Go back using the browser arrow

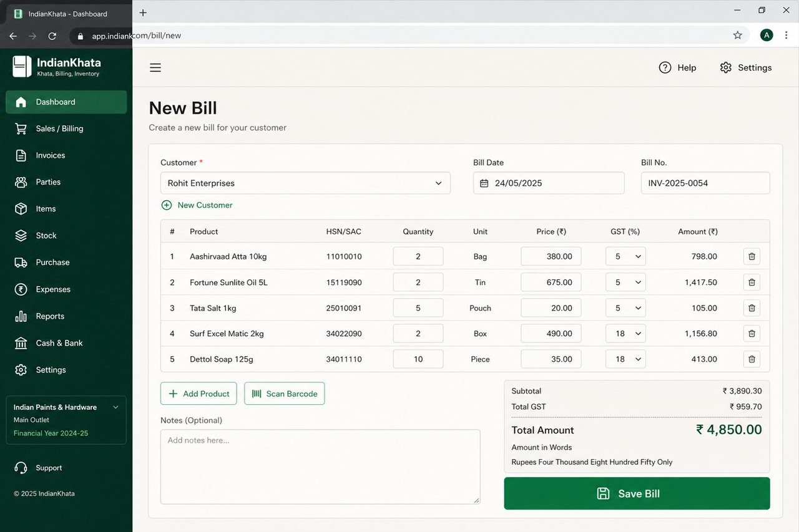[x=13, y=36]
